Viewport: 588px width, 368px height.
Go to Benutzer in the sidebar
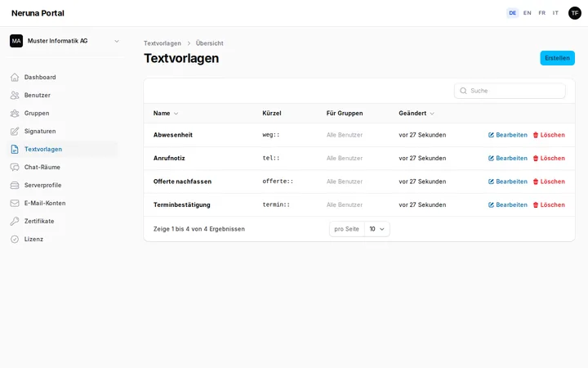click(x=63, y=96)
